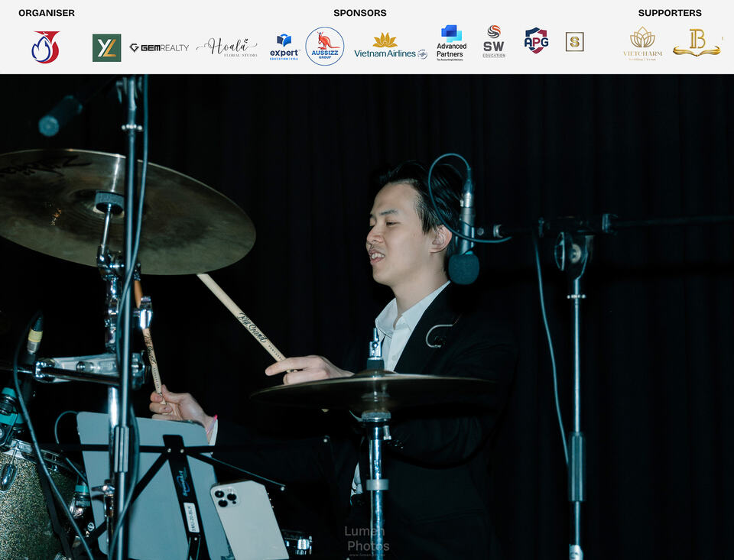Click the Aussizz Group kangaroo logo
Viewport: 734px width, 560px height.
325,46
